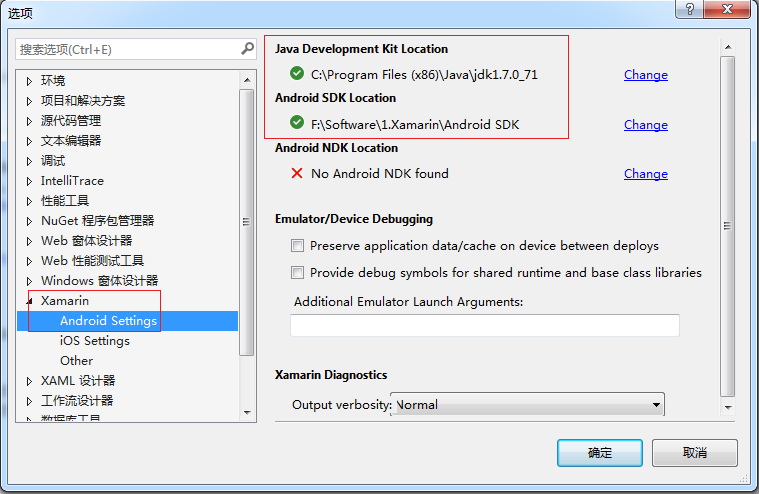Expand the 性能工具 node

click(x=29, y=201)
